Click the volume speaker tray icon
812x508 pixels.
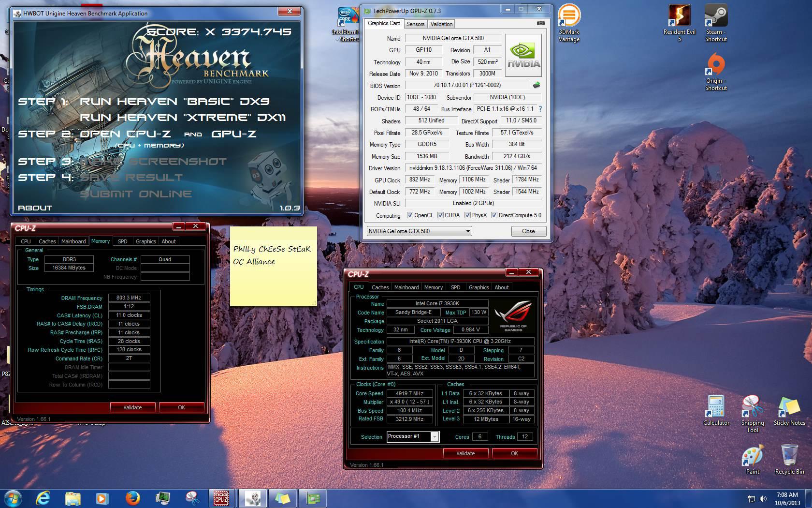pyautogui.click(x=763, y=498)
